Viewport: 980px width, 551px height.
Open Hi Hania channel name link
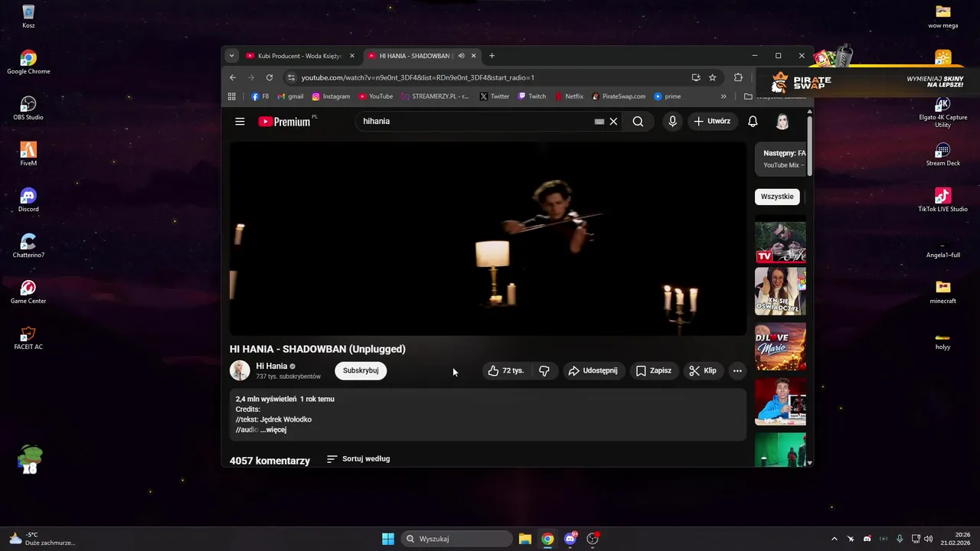click(x=271, y=366)
